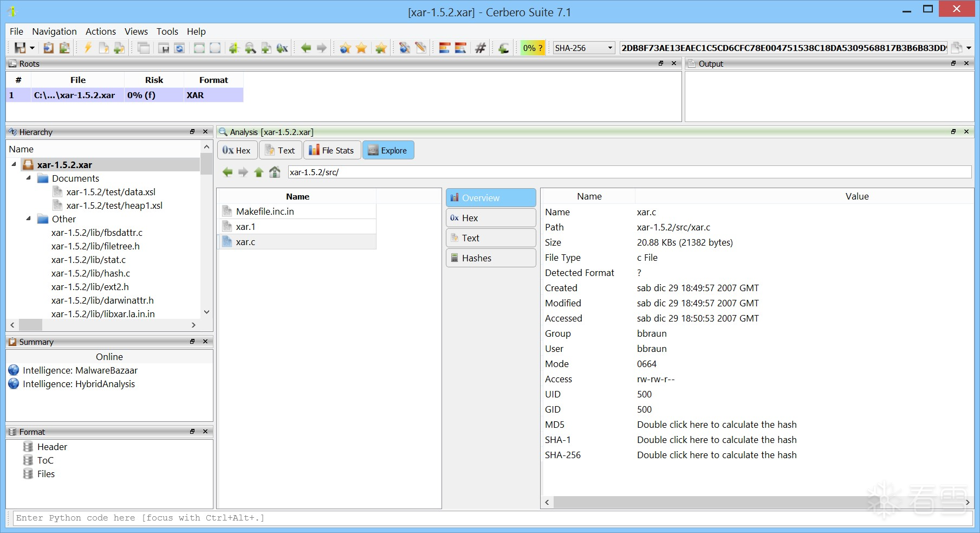Click the 0% risk indicator in the toolbar
Screen dimensions: 980x533
[x=532, y=48]
